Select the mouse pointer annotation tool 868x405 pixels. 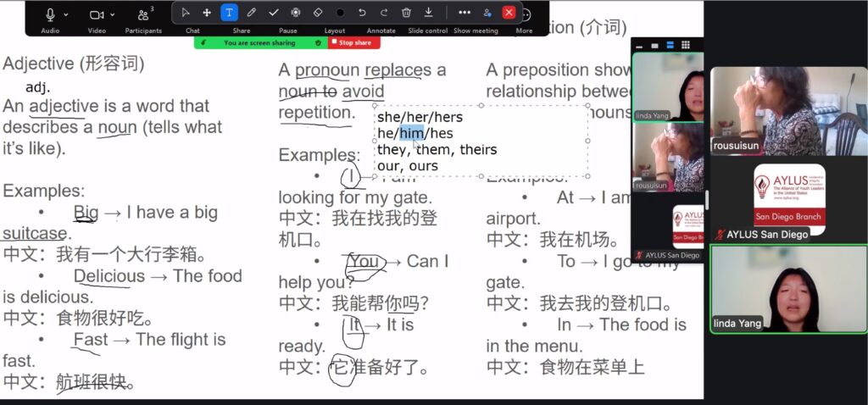pyautogui.click(x=185, y=13)
